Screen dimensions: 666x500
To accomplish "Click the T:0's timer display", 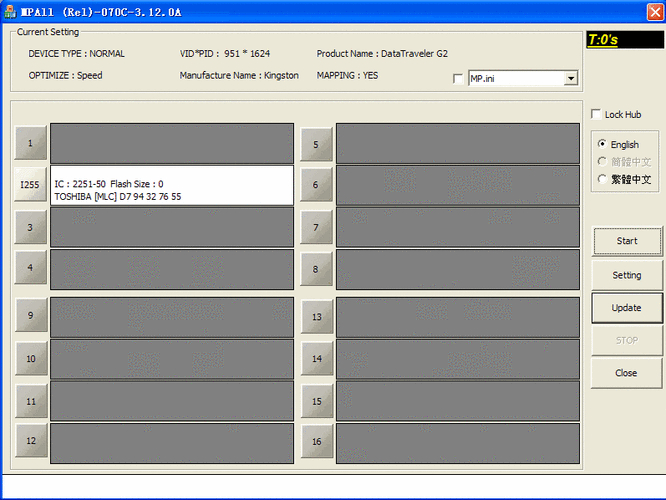I will point(625,40).
